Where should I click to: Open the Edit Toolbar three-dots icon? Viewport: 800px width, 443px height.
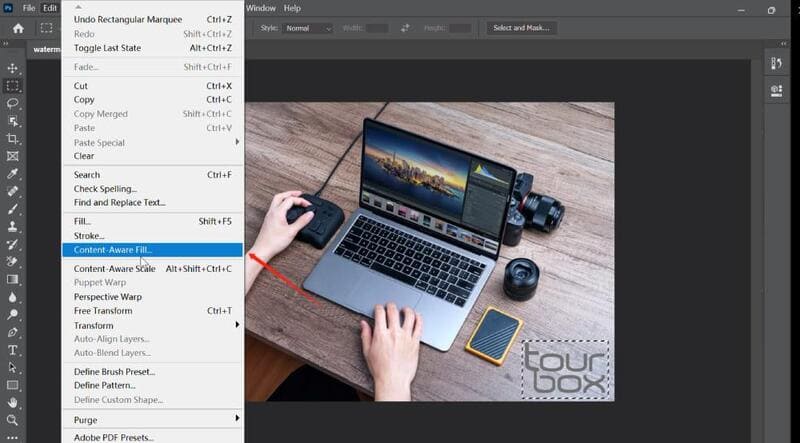pos(12,437)
